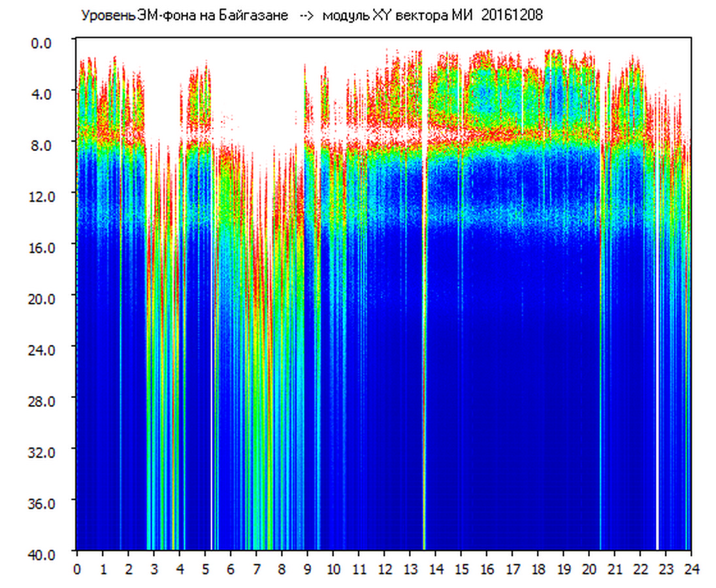
Task: Click the hour 15 tick label
Action: click(x=461, y=569)
